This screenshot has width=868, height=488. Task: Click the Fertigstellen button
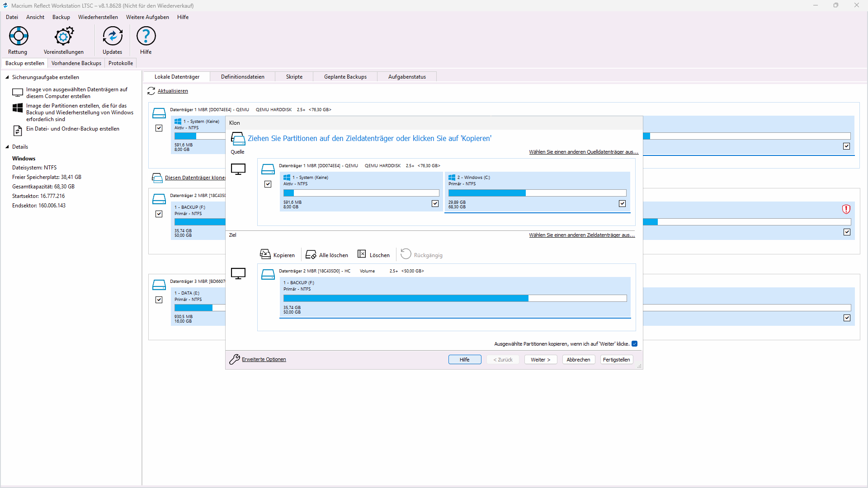click(617, 360)
